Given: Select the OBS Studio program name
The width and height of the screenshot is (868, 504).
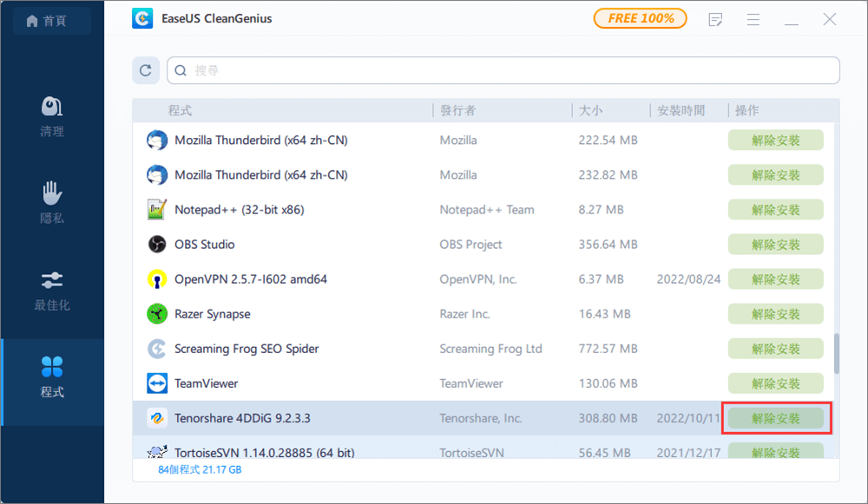Looking at the screenshot, I should click(204, 244).
